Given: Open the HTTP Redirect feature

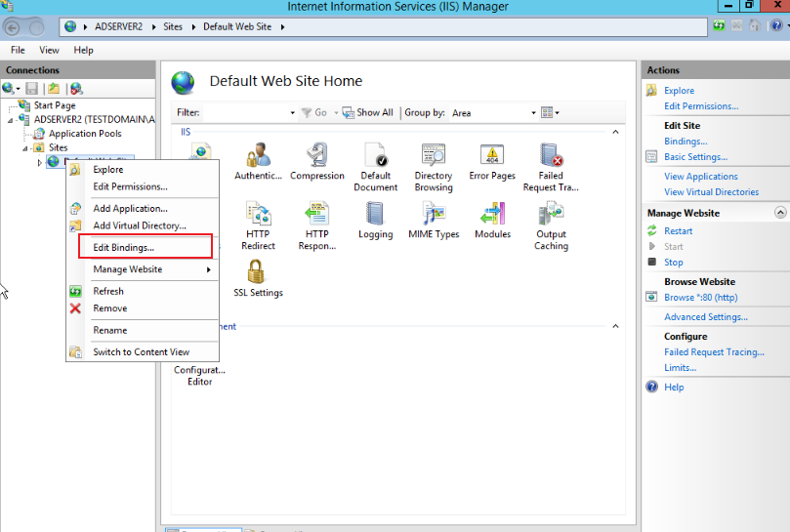Looking at the screenshot, I should [258, 225].
